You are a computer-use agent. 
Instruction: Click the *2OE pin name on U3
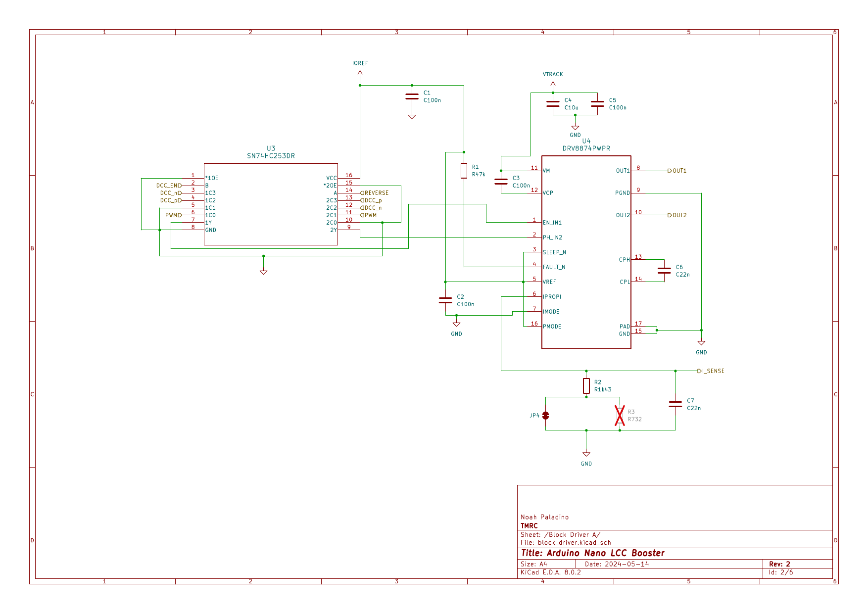click(330, 186)
